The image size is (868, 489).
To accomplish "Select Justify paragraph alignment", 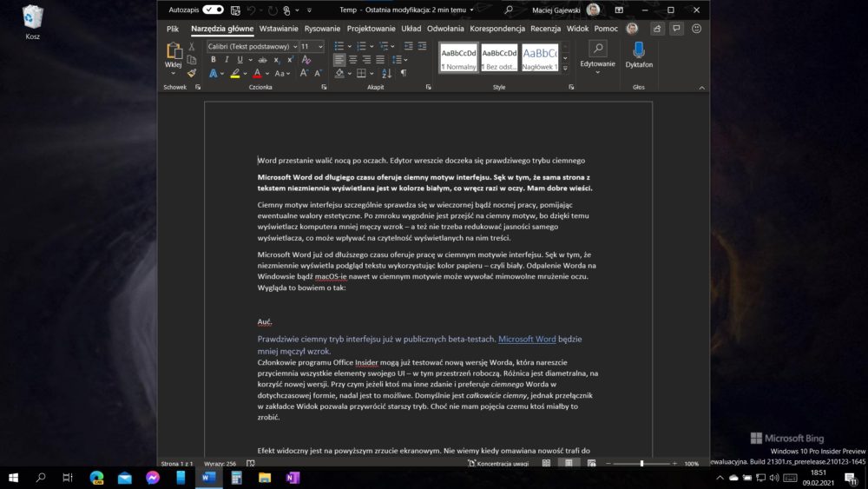I will point(380,59).
